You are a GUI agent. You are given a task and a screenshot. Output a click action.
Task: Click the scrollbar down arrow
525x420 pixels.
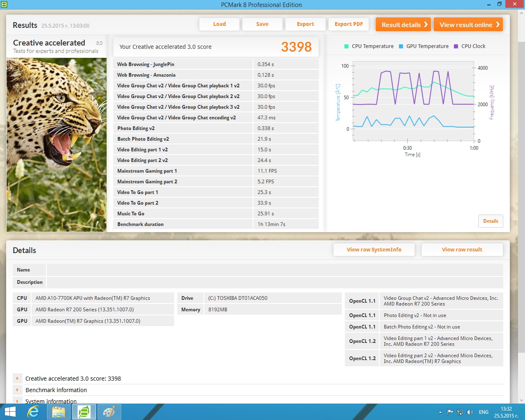[521, 400]
